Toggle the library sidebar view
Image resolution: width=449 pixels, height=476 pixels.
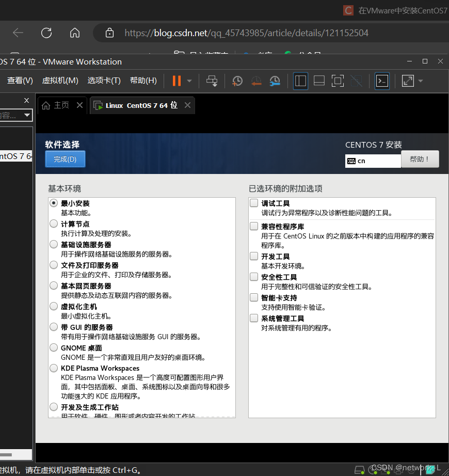(300, 81)
